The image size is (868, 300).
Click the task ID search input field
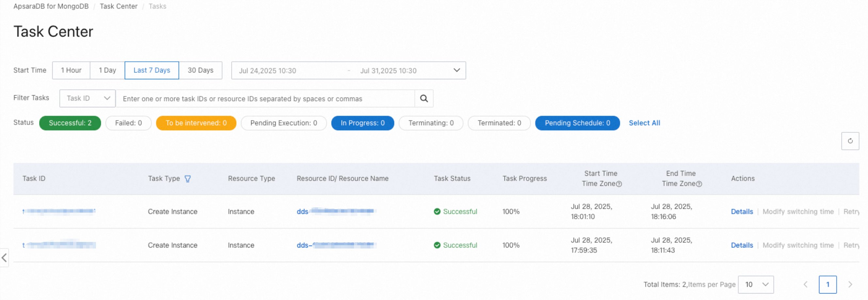click(x=265, y=98)
